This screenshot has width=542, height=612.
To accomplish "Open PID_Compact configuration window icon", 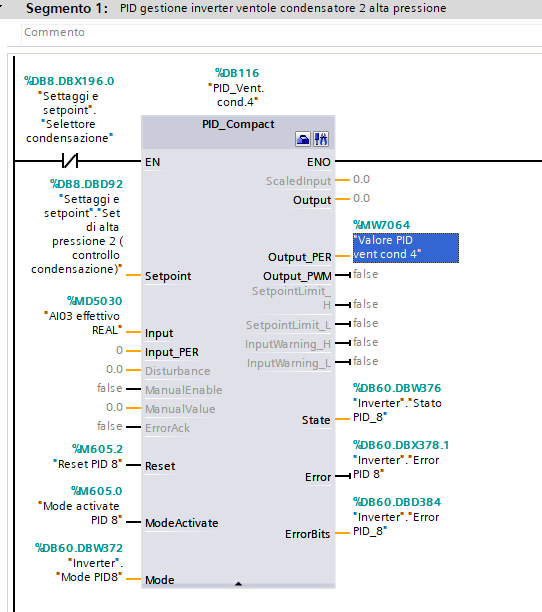I will tap(303, 139).
